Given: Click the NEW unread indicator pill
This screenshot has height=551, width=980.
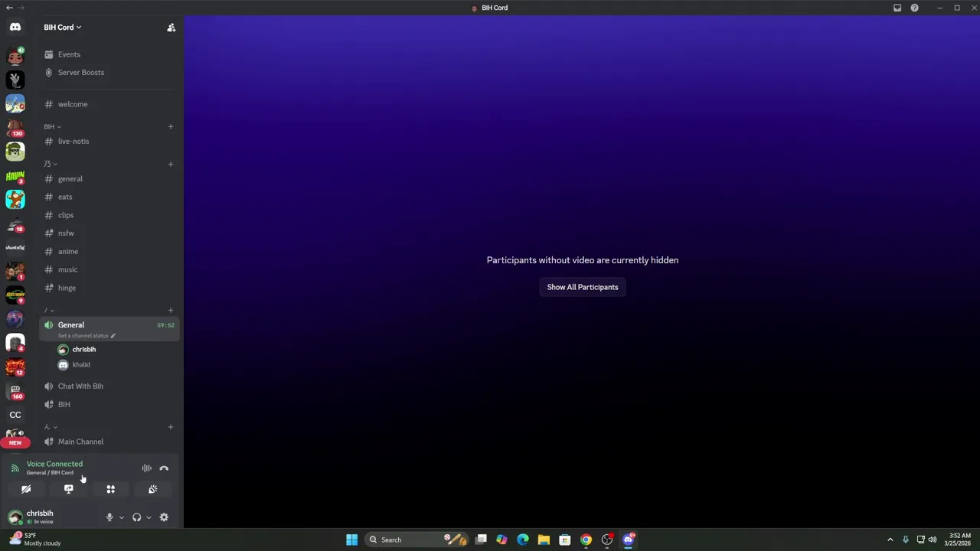Looking at the screenshot, I should [x=15, y=442].
